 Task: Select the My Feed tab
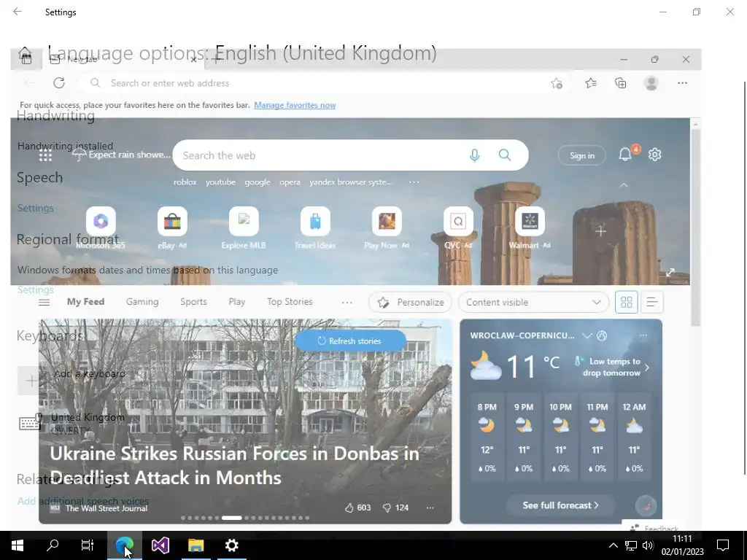tap(86, 301)
